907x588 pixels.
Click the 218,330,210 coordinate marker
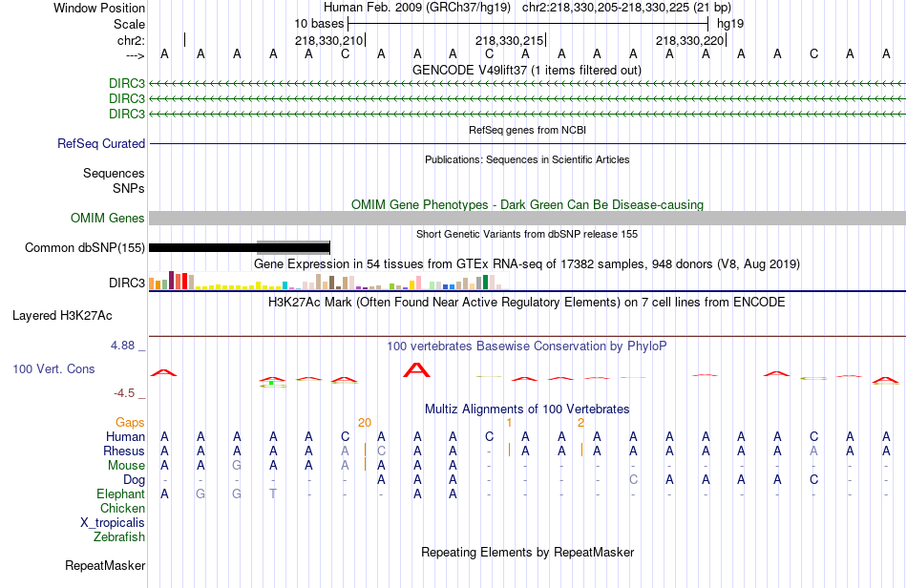point(328,40)
